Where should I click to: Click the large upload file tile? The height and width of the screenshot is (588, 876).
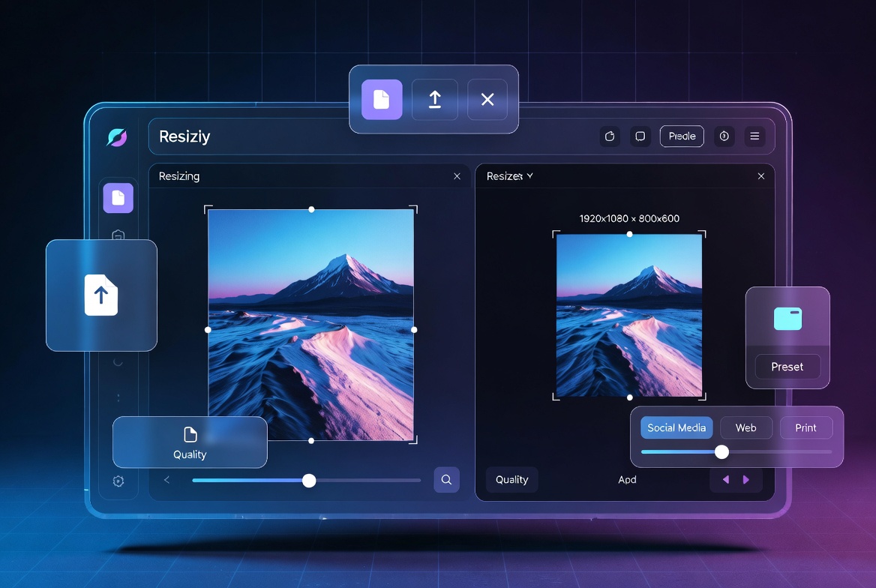point(101,295)
